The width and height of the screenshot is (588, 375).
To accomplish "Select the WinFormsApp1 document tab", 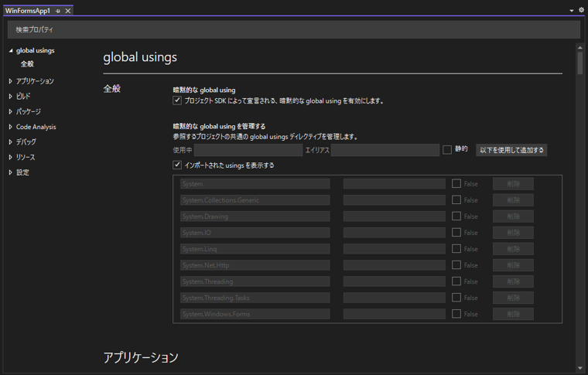I will point(28,11).
